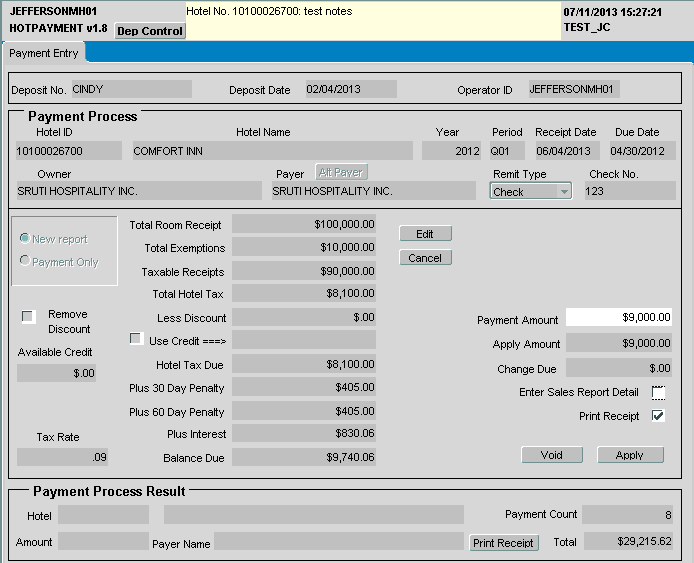Uncheck the Print Receipt checkbox
The image size is (694, 563).
(x=658, y=416)
